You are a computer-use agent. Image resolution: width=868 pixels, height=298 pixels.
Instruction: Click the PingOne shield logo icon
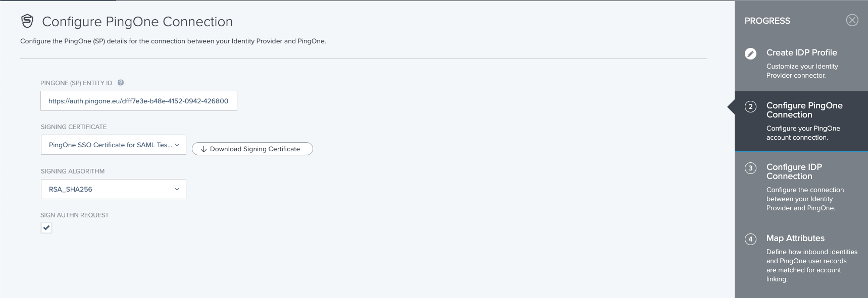click(27, 21)
